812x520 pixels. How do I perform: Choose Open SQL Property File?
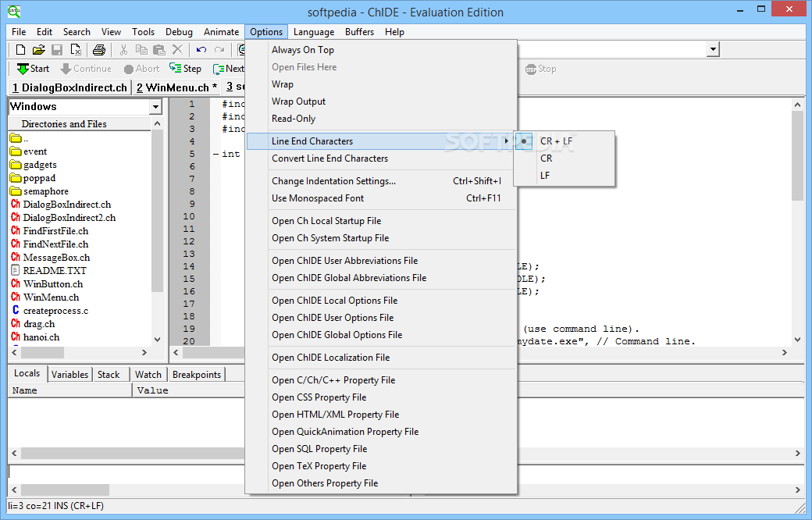point(381,448)
